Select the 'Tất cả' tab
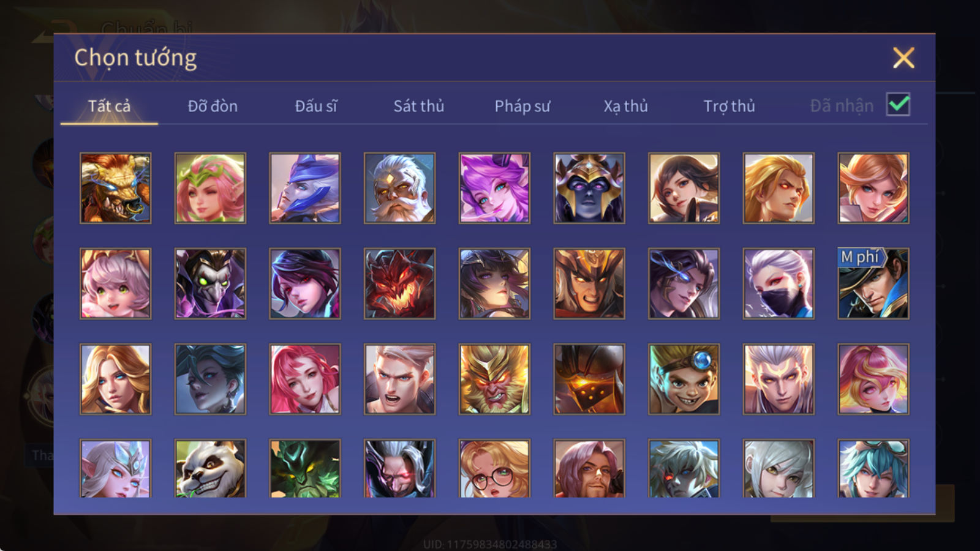980x551 pixels. (109, 106)
